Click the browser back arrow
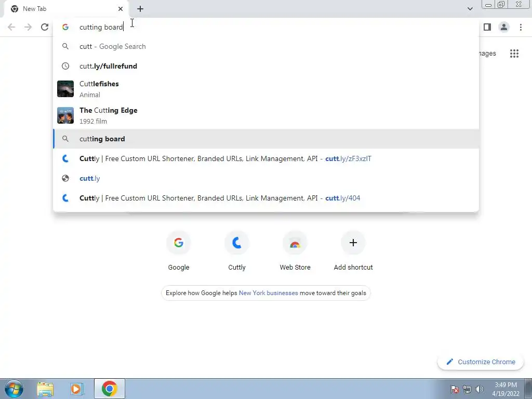This screenshot has width=532, height=399. point(11,27)
